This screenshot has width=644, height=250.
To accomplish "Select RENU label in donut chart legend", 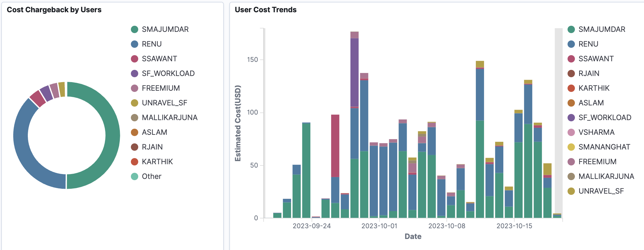I will pos(152,44).
